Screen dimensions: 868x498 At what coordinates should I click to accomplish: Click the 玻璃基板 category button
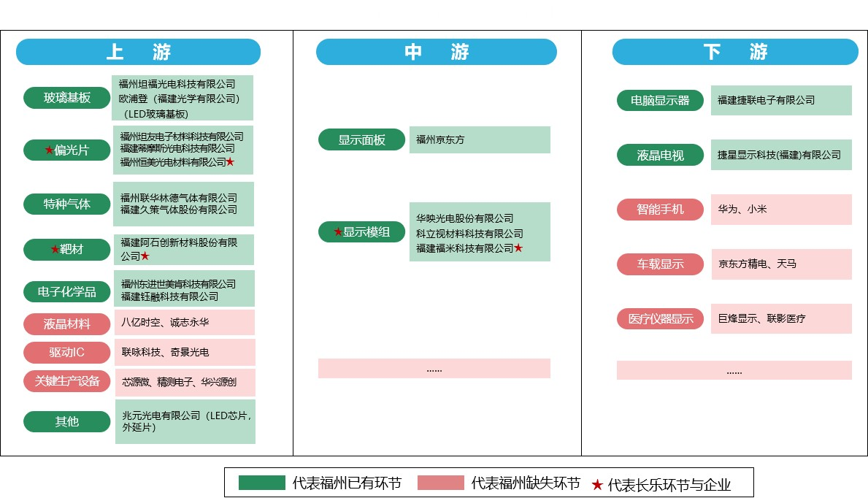67,98
